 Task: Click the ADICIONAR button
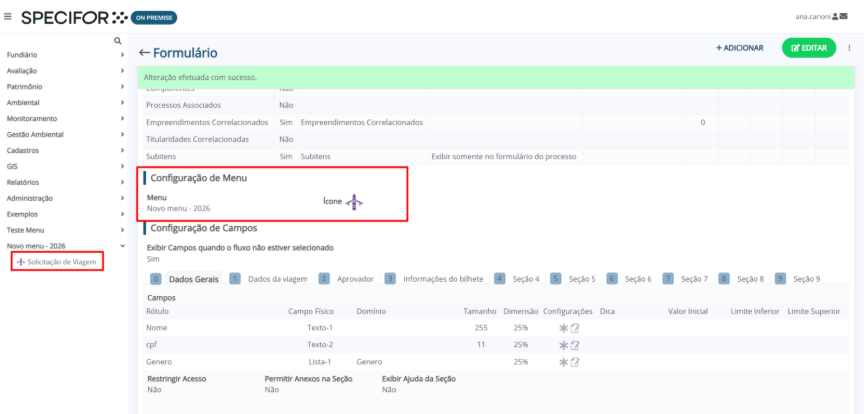click(x=739, y=48)
